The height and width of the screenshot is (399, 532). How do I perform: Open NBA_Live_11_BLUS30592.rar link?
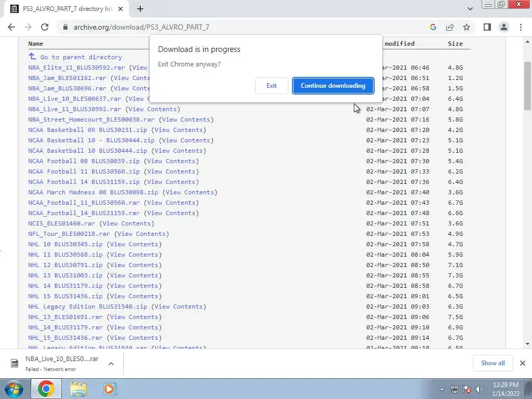click(x=75, y=109)
